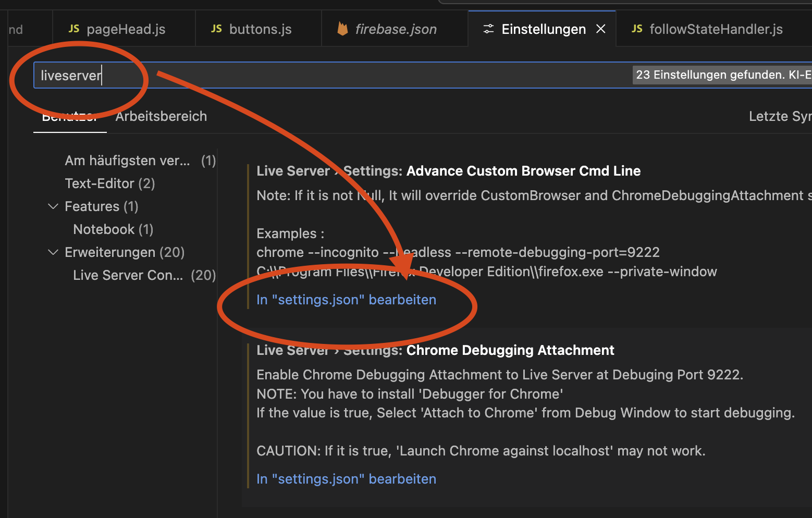Switch to the Arbeitsbereich settings scope
812x518 pixels.
[x=161, y=116]
